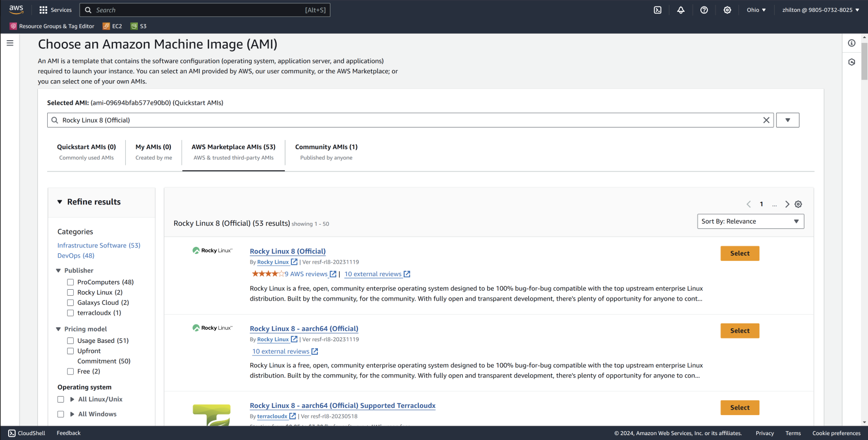Check the Upfront Commitment pricing filter
This screenshot has width=868, height=440.
[x=71, y=351]
